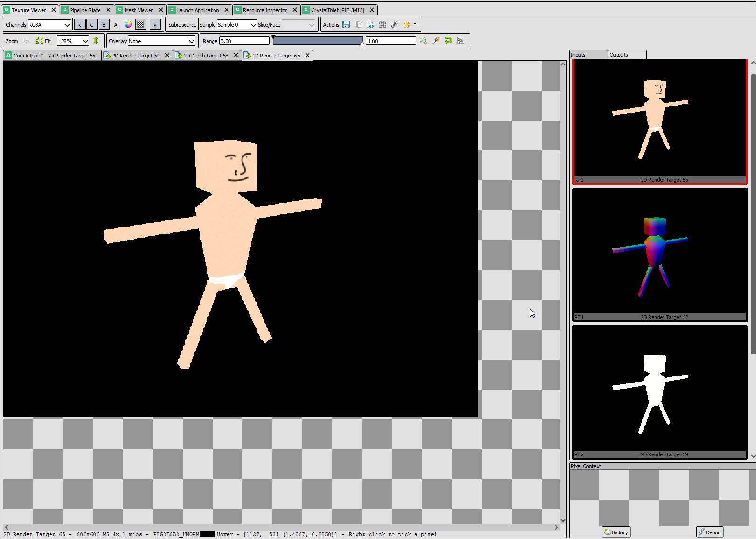Click the Texture Viewer tab icon
This screenshot has width=756, height=539.
7,10
